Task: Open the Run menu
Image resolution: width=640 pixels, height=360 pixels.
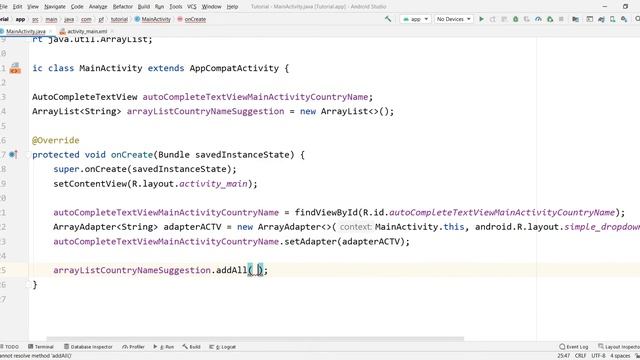Action: [x=159, y=7]
